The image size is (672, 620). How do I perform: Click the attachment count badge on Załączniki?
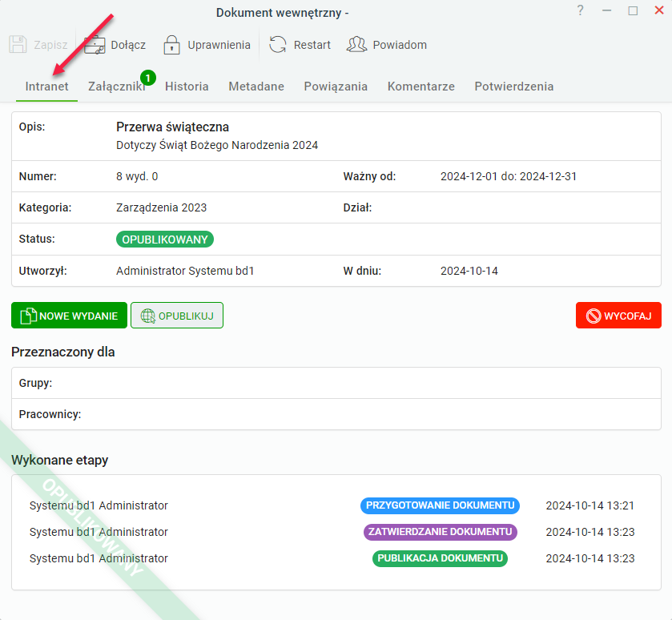coord(148,78)
